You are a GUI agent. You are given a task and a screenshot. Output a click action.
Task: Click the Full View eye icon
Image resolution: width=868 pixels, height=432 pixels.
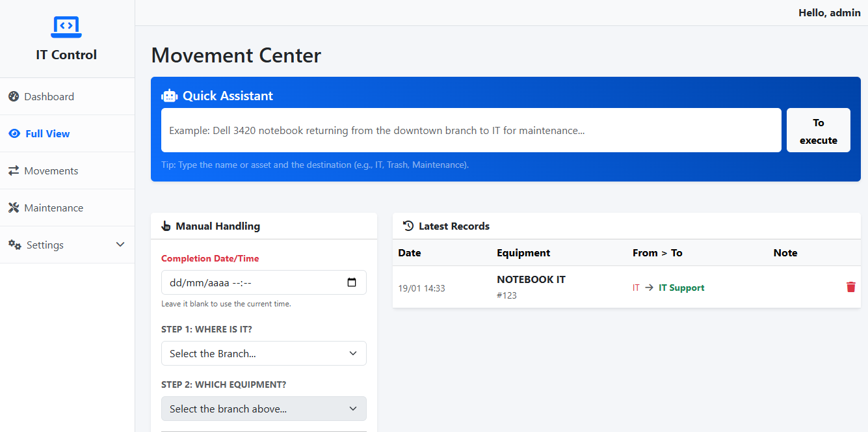click(14, 133)
